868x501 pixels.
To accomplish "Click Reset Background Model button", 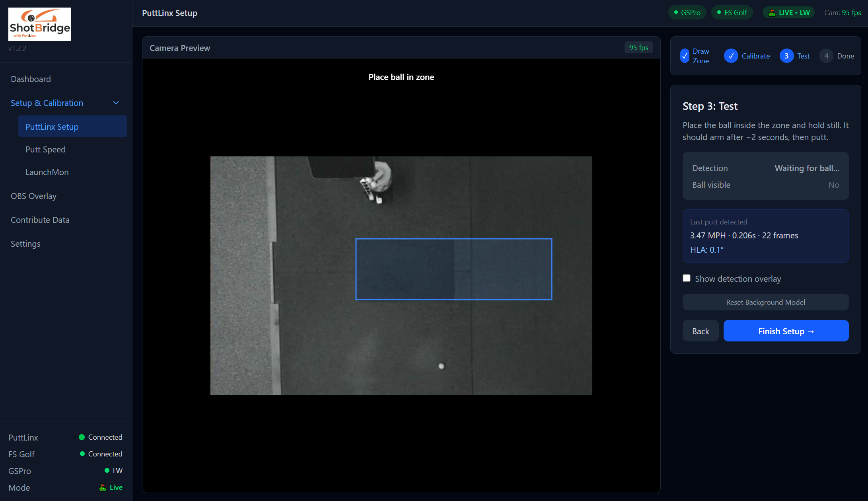I will pos(765,302).
